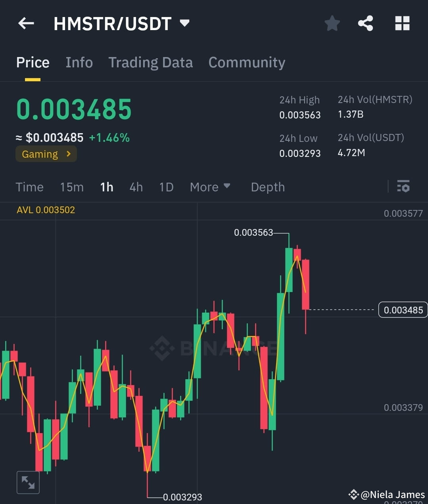
Task: Tap the Time display mode option
Action: coord(29,187)
